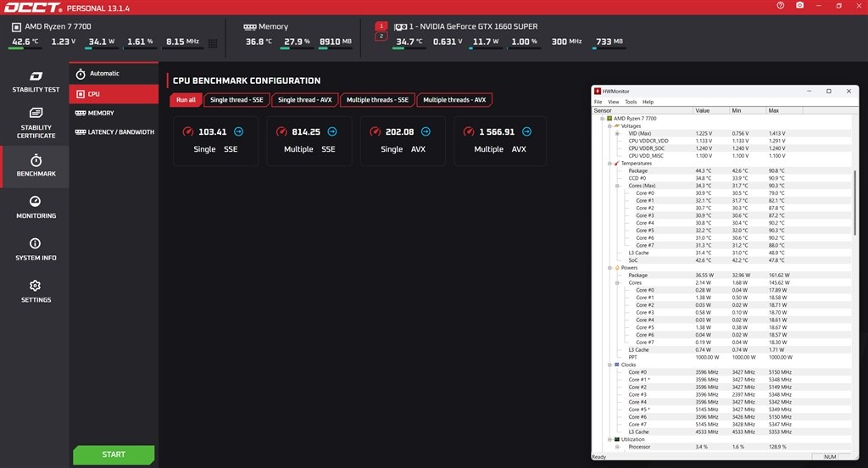Click the Memory usage 27.9 % readout
The height and width of the screenshot is (468, 868).
pos(297,42)
